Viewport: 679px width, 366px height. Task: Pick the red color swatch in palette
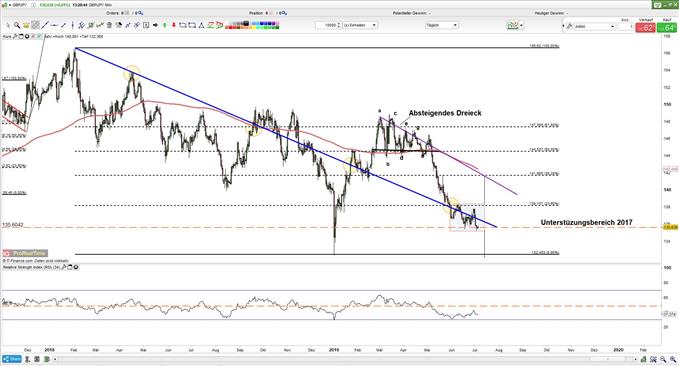pyautogui.click(x=230, y=27)
